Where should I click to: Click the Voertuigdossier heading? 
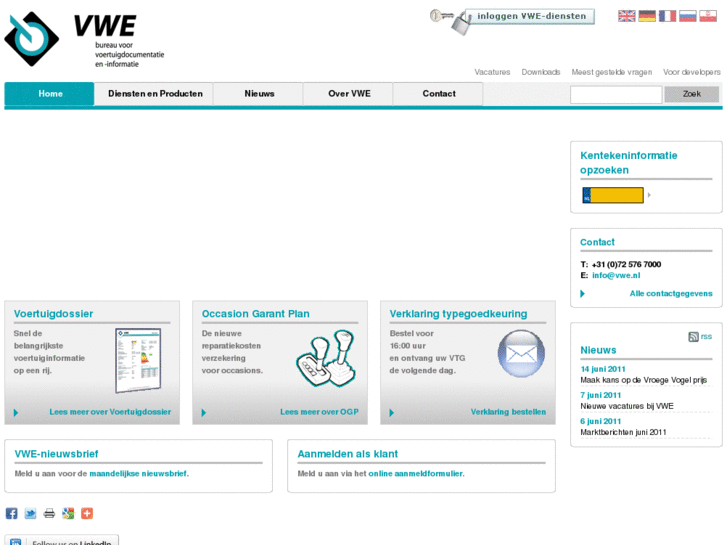[x=53, y=314]
